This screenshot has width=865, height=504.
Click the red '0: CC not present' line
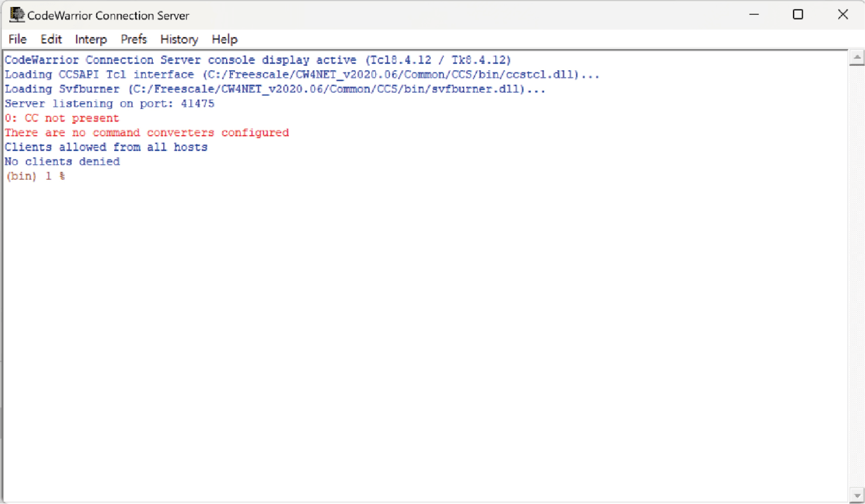(x=62, y=118)
